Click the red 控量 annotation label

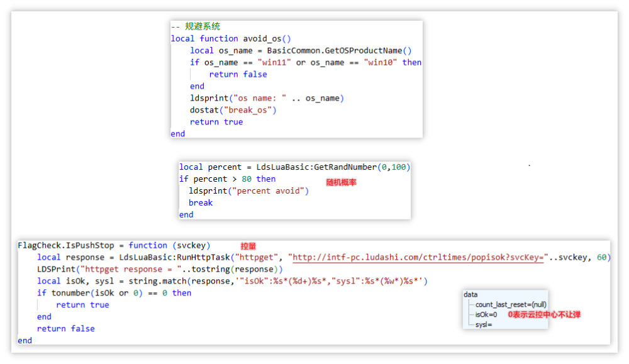pos(248,246)
